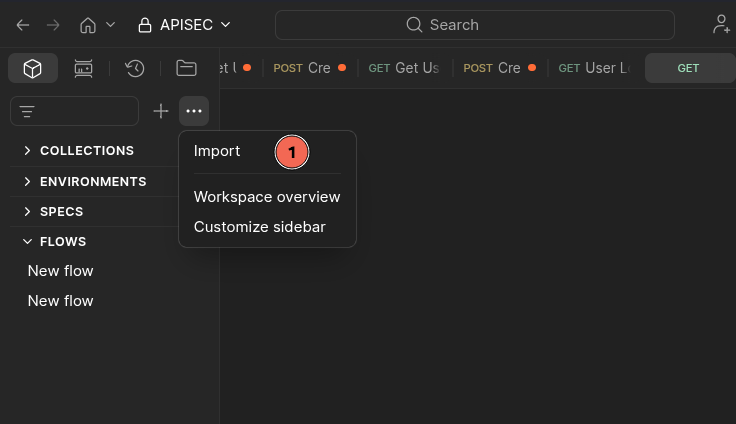Viewport: 736px width, 424px height.
Task: Switch to the partially hidden leftmost tab
Action: (240, 68)
